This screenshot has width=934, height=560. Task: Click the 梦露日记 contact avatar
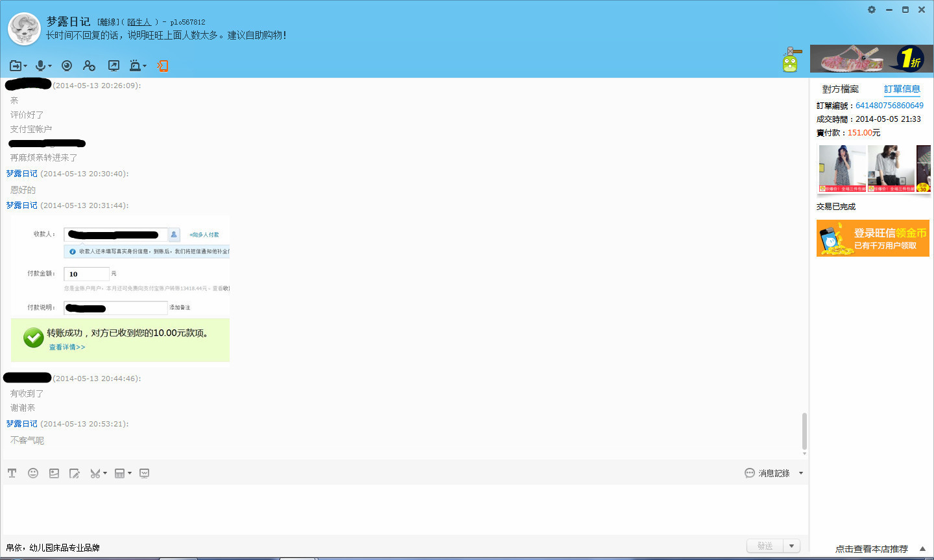(24, 29)
